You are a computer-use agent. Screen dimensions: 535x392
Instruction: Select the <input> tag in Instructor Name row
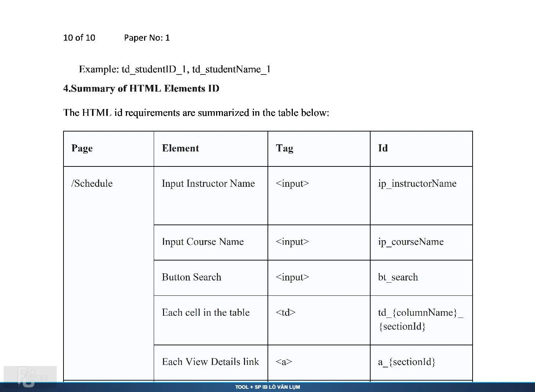click(292, 184)
